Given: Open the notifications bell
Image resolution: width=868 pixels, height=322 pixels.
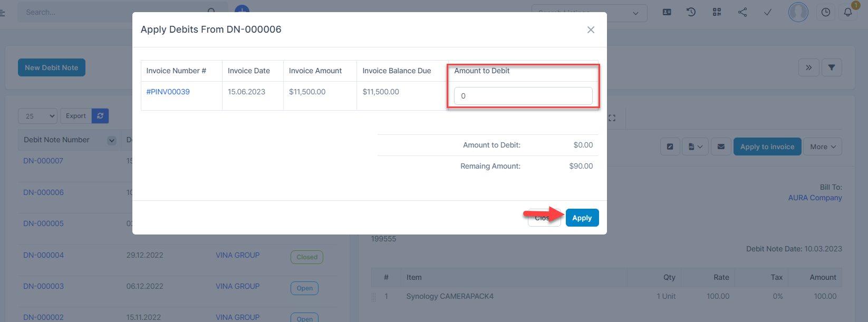Looking at the screenshot, I should [848, 12].
